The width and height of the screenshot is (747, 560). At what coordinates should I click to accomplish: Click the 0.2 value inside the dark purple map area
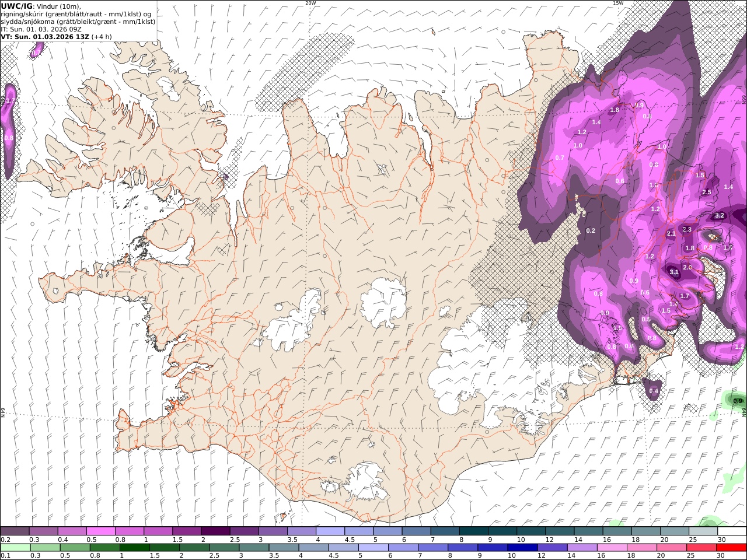pos(591,230)
